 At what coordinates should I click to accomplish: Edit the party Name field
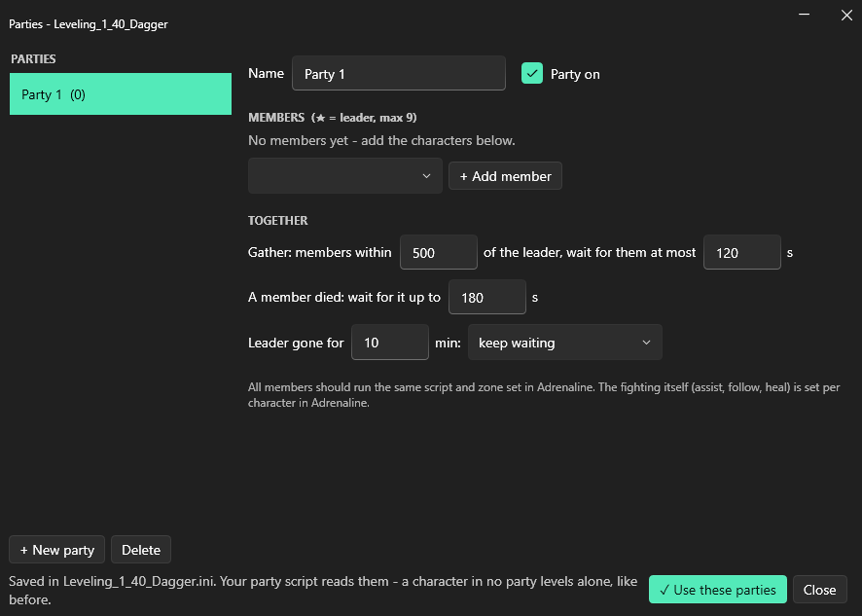coord(399,73)
